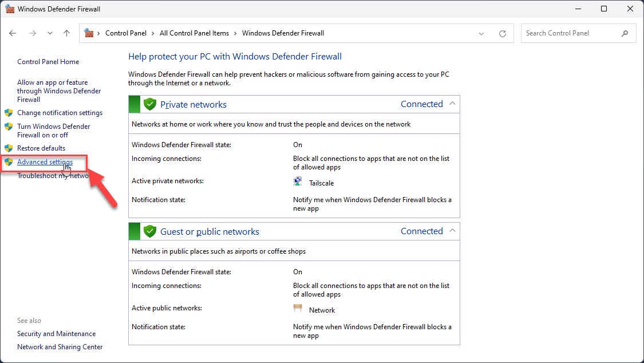This screenshot has height=363, width=644.
Task: Click green shield icon of Private networks
Action: (x=150, y=104)
